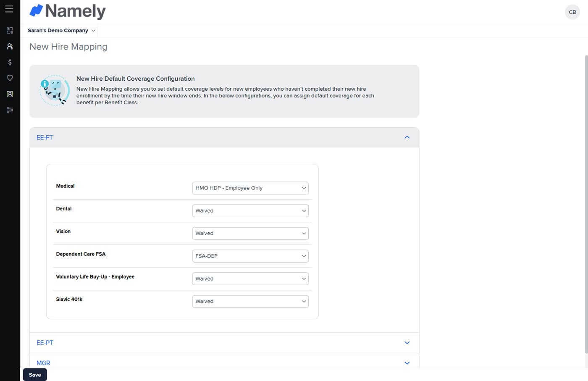Open the hamburger menu

coord(9,9)
